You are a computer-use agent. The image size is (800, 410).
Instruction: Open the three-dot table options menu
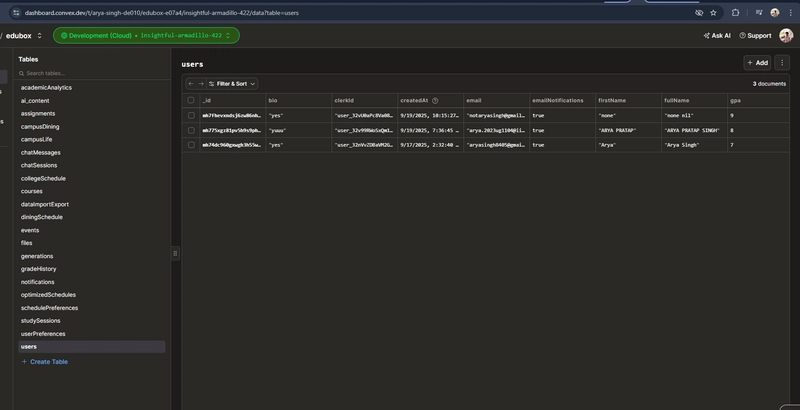point(782,63)
